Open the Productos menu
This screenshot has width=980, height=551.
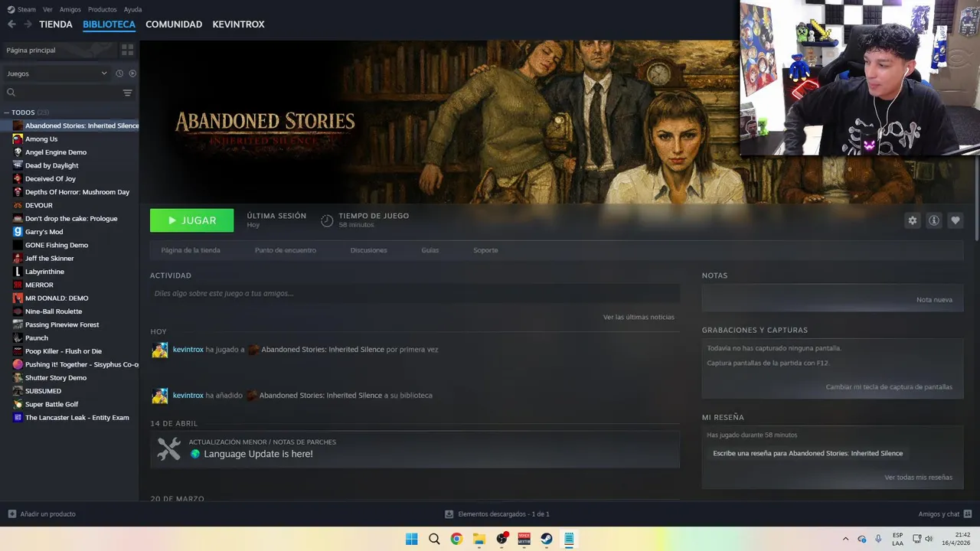click(x=102, y=9)
